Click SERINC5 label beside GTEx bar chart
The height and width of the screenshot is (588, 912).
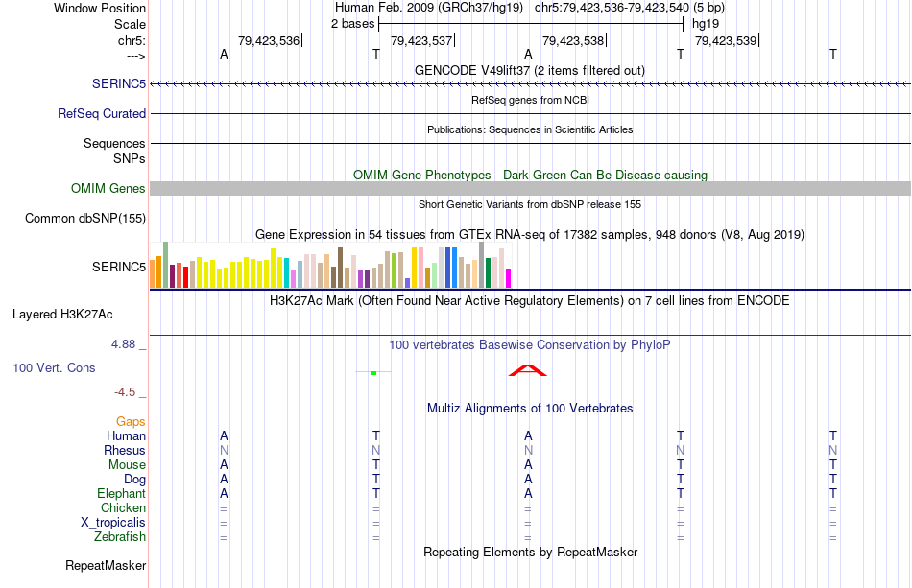pyautogui.click(x=119, y=267)
